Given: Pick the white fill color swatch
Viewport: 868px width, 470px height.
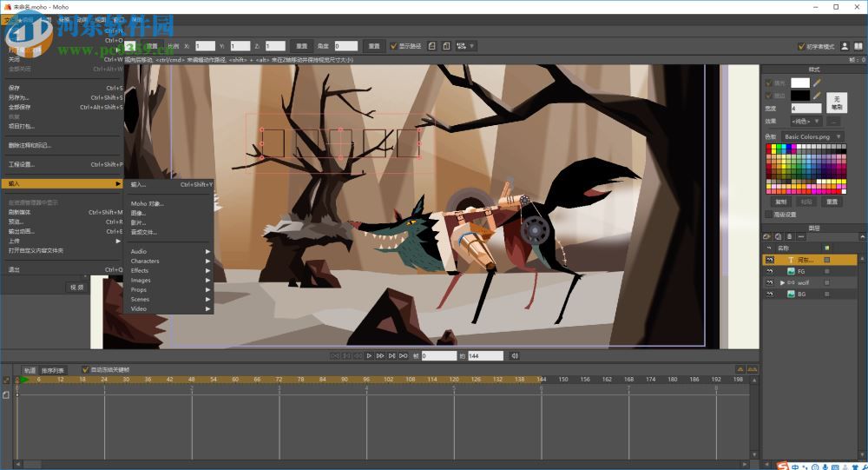Looking at the screenshot, I should [799, 83].
